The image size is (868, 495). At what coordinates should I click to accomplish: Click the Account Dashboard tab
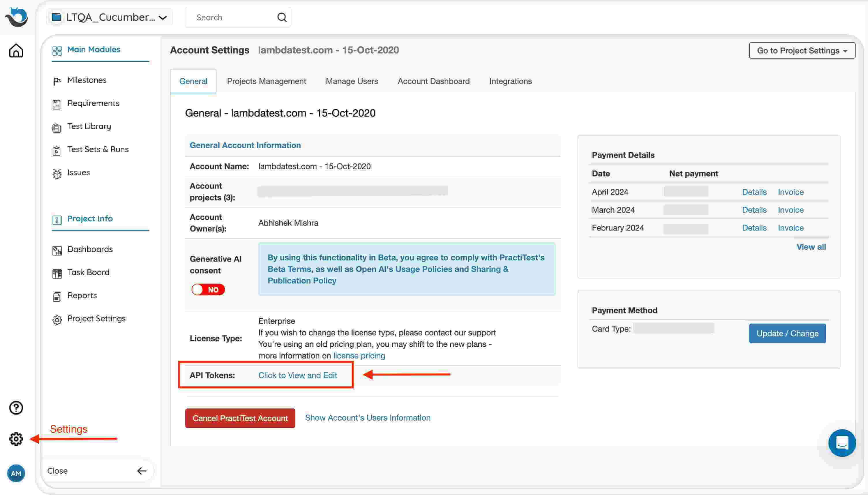point(434,81)
